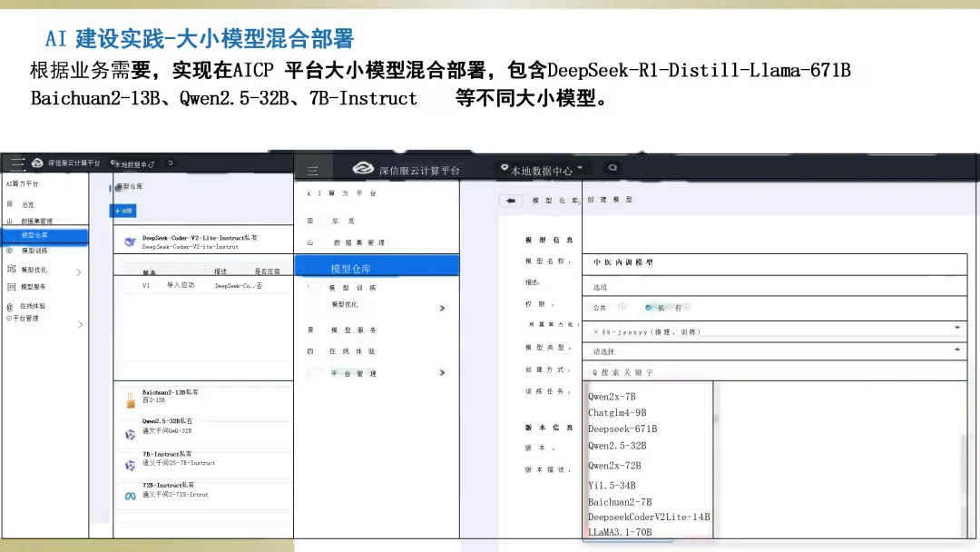Click DeepSeek-Coder-V2-Lite-Instruct model icon
Image resolution: width=980 pixels, height=552 pixels.
click(x=130, y=241)
